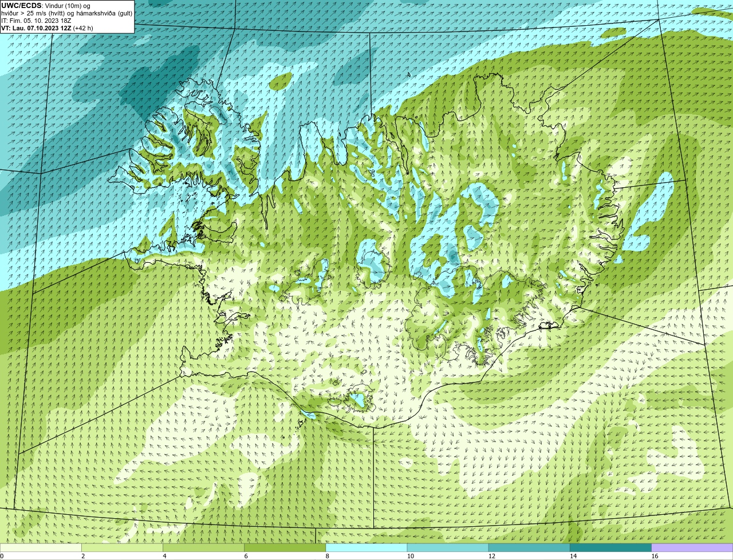Click the dark teal 14–16 legend swatch
This screenshot has height=560, width=733.
tap(611, 547)
